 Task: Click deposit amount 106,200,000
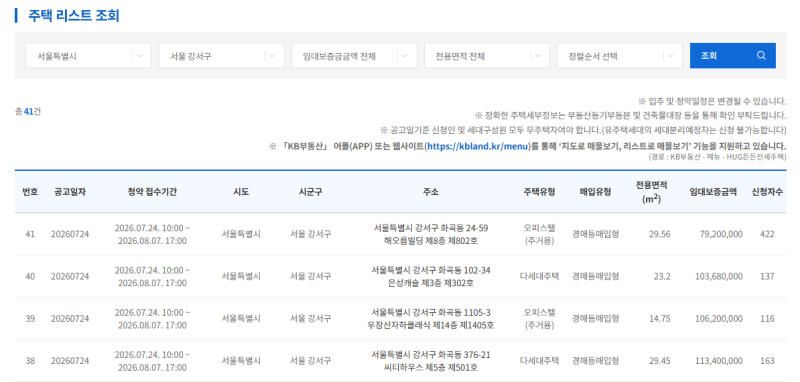pos(719,319)
